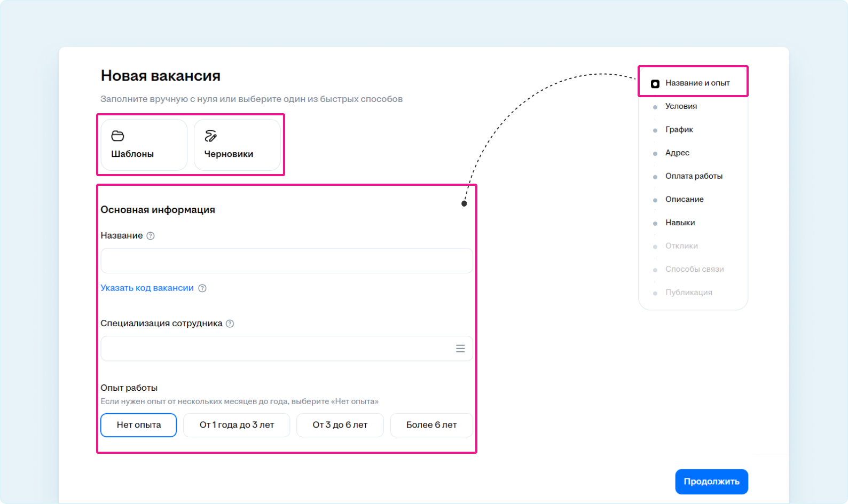The height and width of the screenshot is (504, 848).
Task: Choose От 1 года до 3 лет experience
Action: point(237,425)
